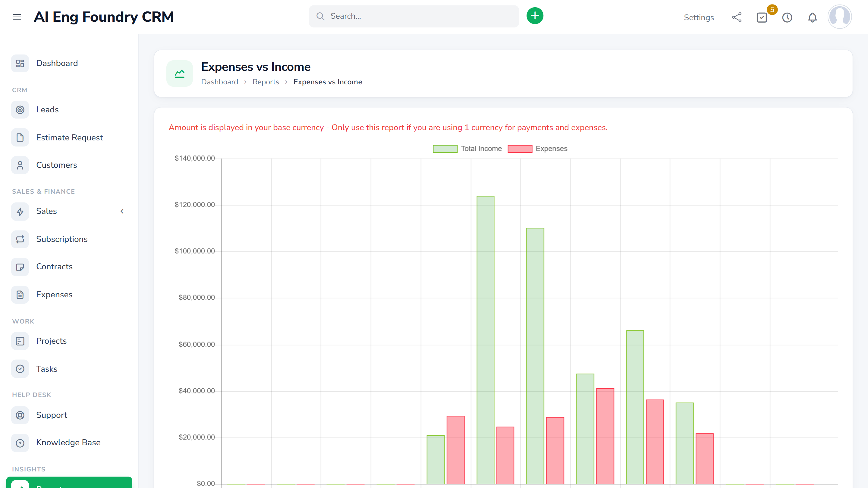The width and height of the screenshot is (868, 488).
Task: Expand the Sales submenu chevron
Action: coord(122,211)
